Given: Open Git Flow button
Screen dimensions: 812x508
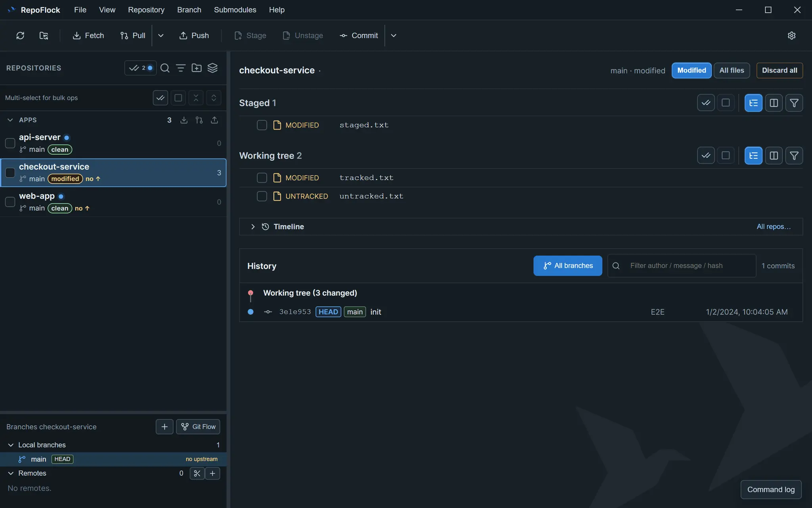Looking at the screenshot, I should coord(198,427).
